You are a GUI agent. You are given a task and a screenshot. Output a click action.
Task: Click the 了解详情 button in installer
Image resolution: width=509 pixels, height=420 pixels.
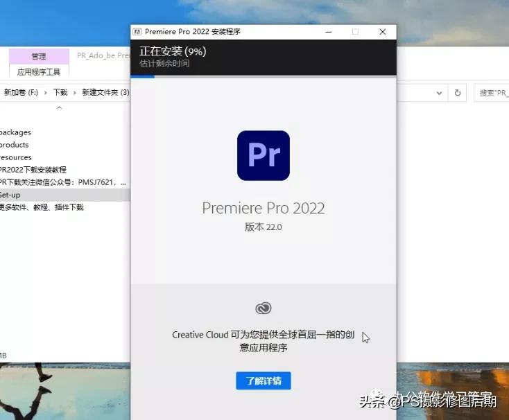264,380
